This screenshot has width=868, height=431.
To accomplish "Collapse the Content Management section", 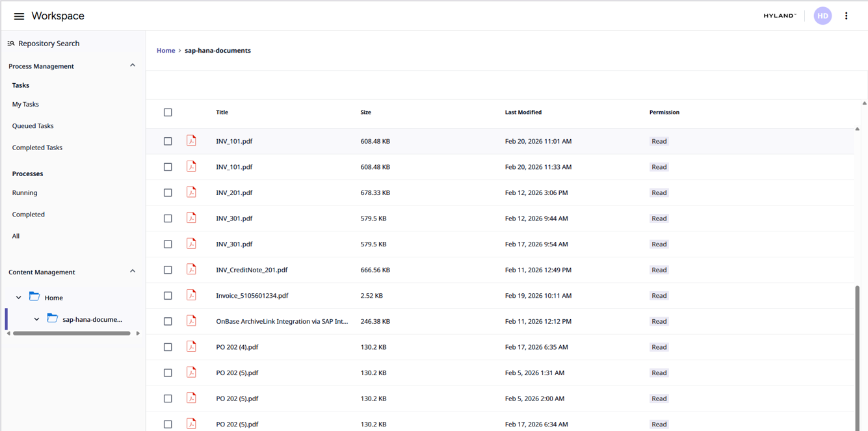I will tap(133, 272).
